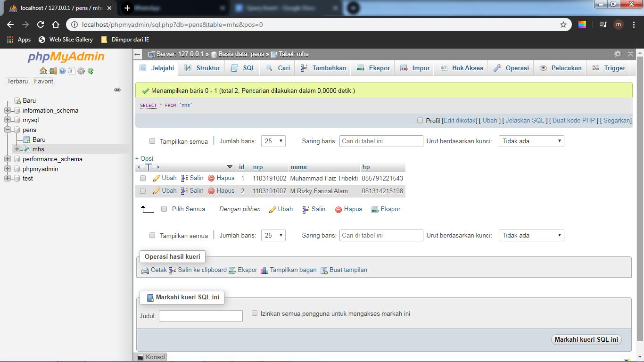Click the Buat kode PHP link
The height and width of the screenshot is (362, 644).
click(x=573, y=121)
